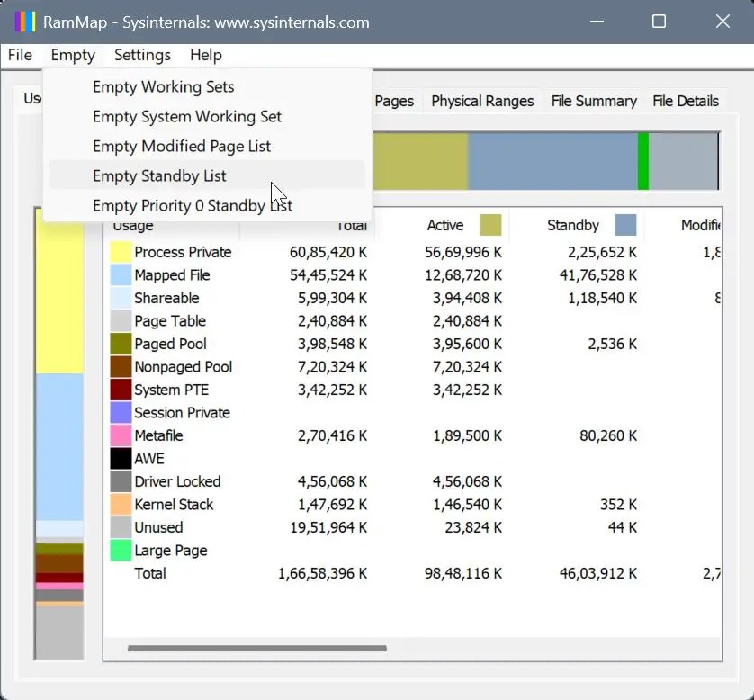Click the Active column header
Image resolution: width=754 pixels, height=700 pixels.
click(x=444, y=225)
